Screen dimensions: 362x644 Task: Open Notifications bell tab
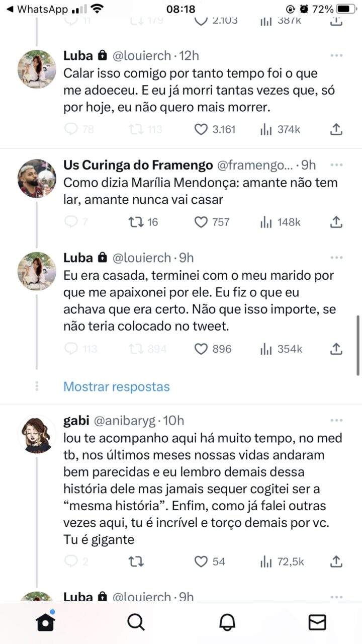227,622
